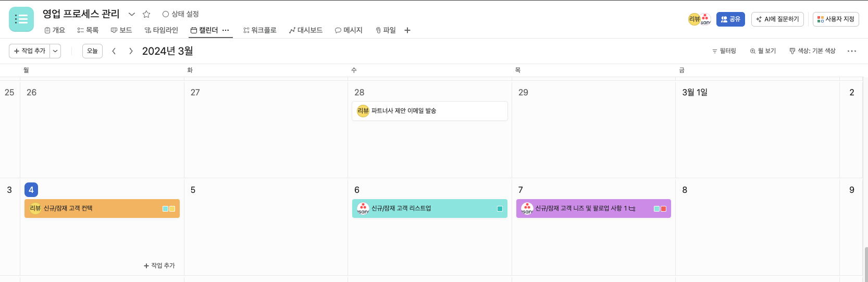Open the more options ellipsis in toolbar
The width and height of the screenshot is (868, 282).
tap(852, 51)
